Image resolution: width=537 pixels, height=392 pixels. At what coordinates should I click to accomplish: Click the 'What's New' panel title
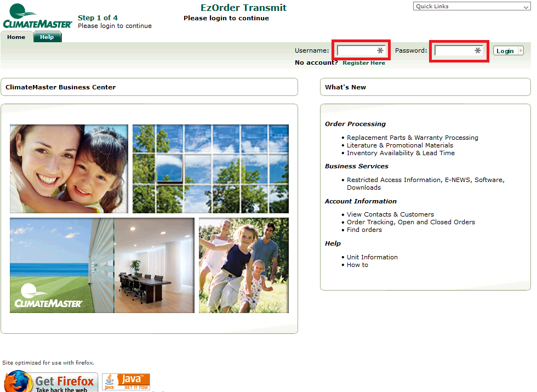(x=345, y=87)
